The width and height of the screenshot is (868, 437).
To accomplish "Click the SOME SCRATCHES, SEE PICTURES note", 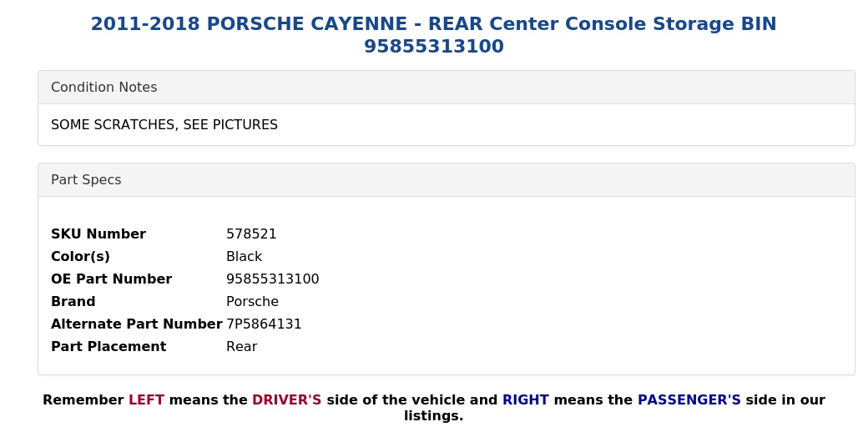I will (164, 125).
